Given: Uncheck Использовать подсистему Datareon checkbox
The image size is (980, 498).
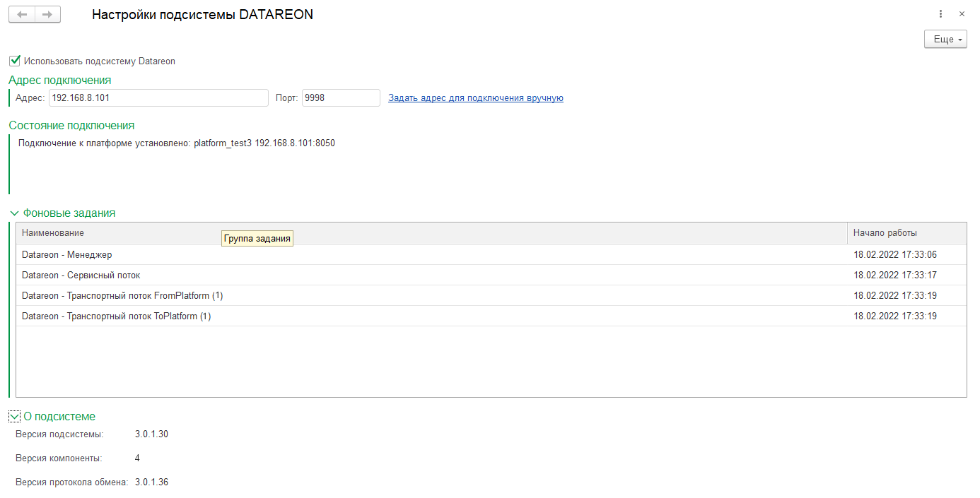Looking at the screenshot, I should pos(15,61).
